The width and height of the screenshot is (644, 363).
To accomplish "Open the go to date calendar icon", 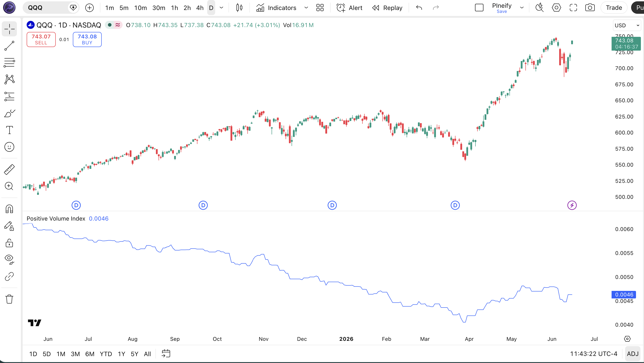I will click(166, 353).
